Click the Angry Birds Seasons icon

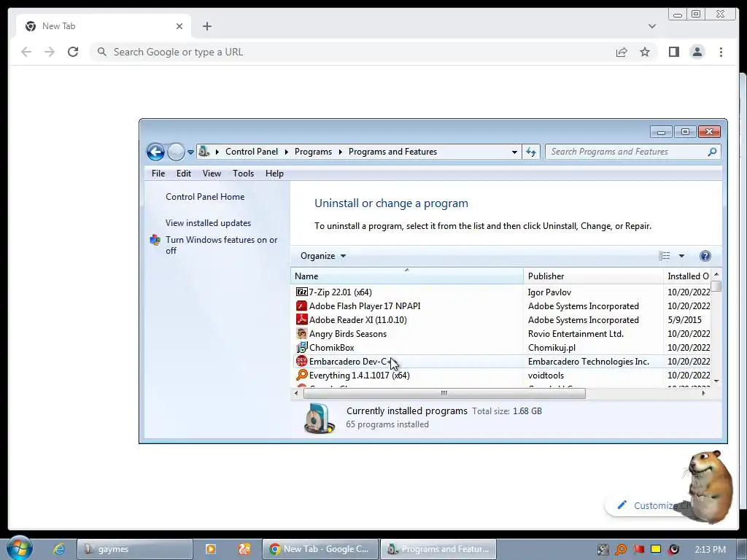click(301, 333)
